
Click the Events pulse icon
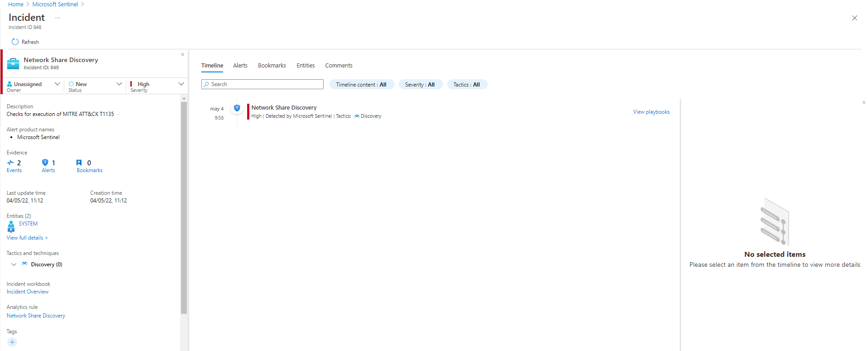(10, 163)
